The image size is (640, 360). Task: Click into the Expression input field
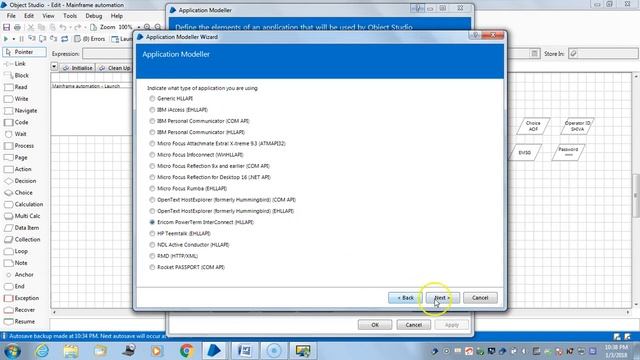109,53
